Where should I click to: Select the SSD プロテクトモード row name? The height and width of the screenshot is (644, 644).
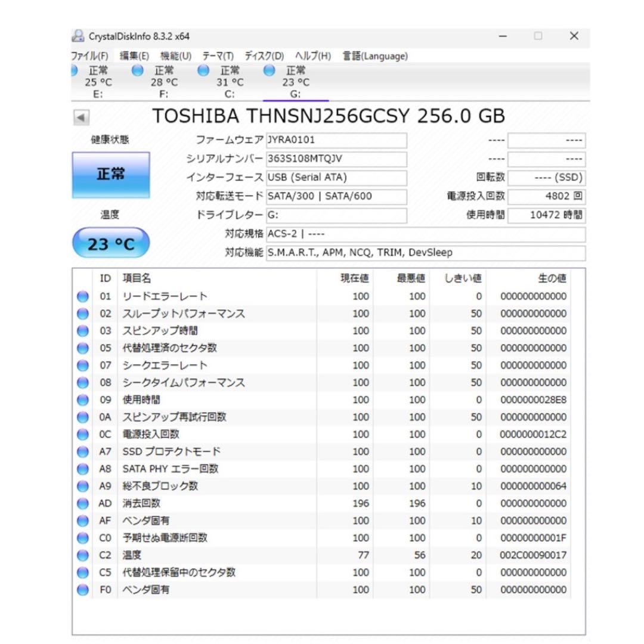[171, 452]
